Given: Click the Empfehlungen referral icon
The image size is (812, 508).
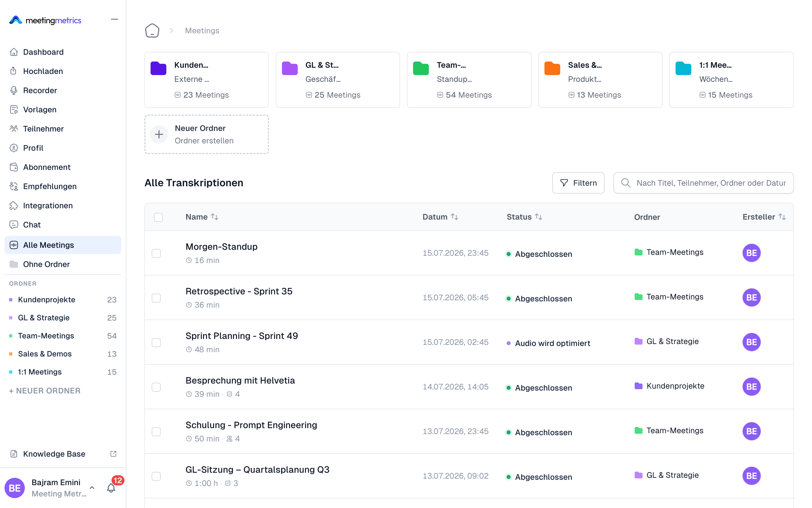Looking at the screenshot, I should click(14, 186).
